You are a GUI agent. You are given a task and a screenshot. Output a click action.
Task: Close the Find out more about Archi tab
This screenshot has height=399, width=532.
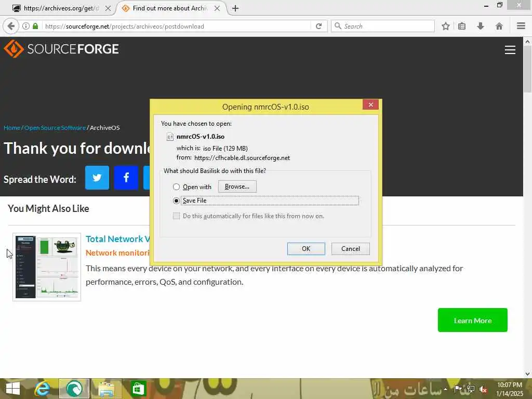click(217, 8)
